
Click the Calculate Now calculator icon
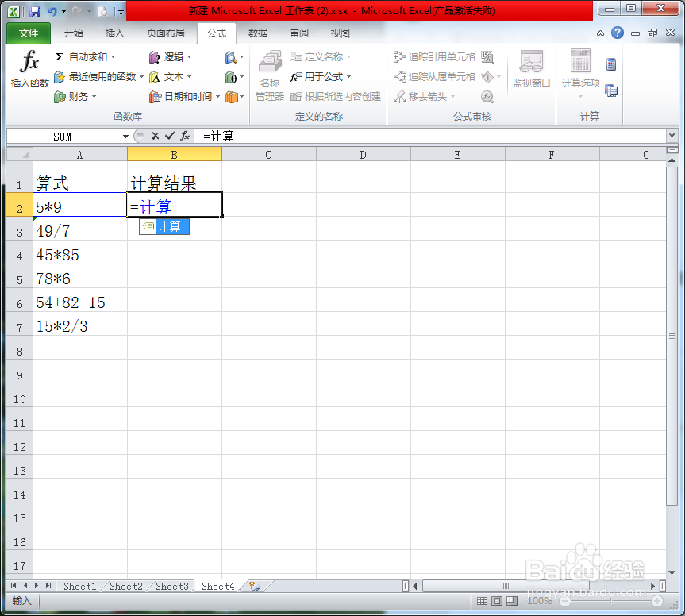[x=611, y=64]
